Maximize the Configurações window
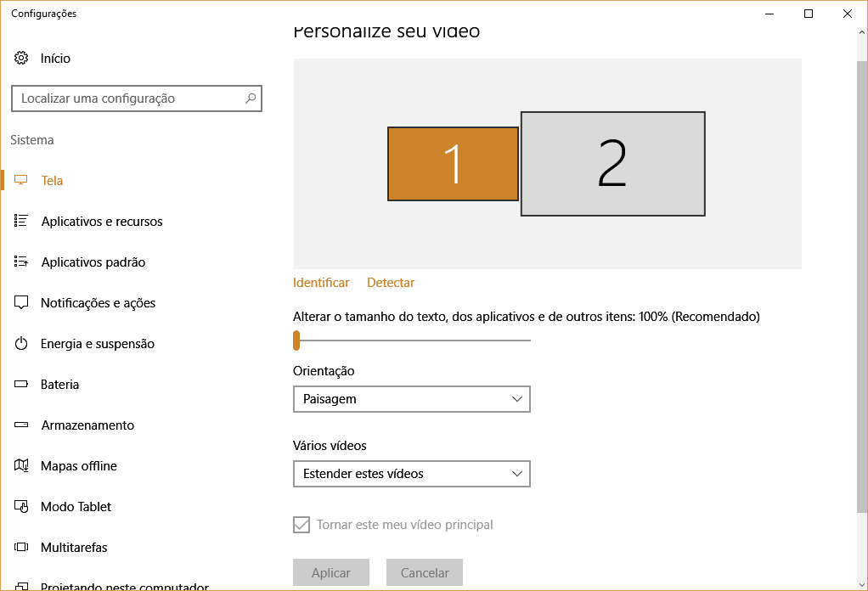This screenshot has height=591, width=868. (x=809, y=14)
